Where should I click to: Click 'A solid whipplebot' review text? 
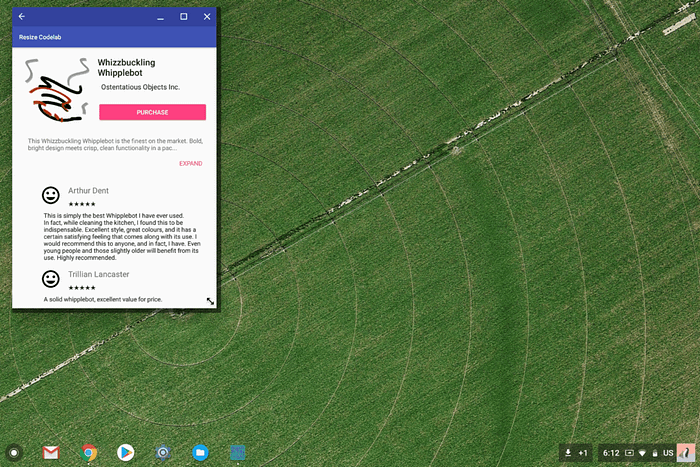[103, 299]
